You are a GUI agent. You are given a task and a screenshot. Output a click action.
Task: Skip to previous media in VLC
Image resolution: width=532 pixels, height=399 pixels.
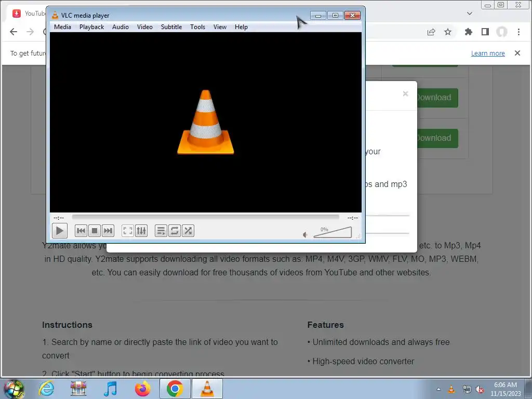click(x=81, y=231)
